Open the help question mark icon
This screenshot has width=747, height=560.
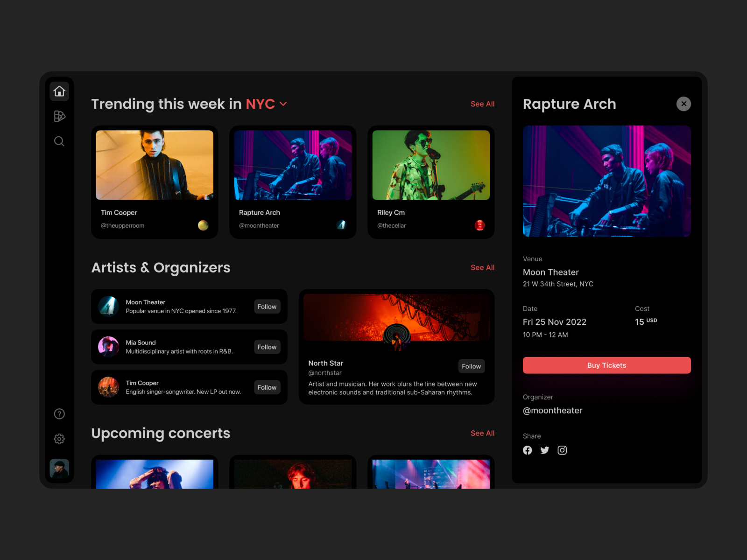tap(59, 414)
